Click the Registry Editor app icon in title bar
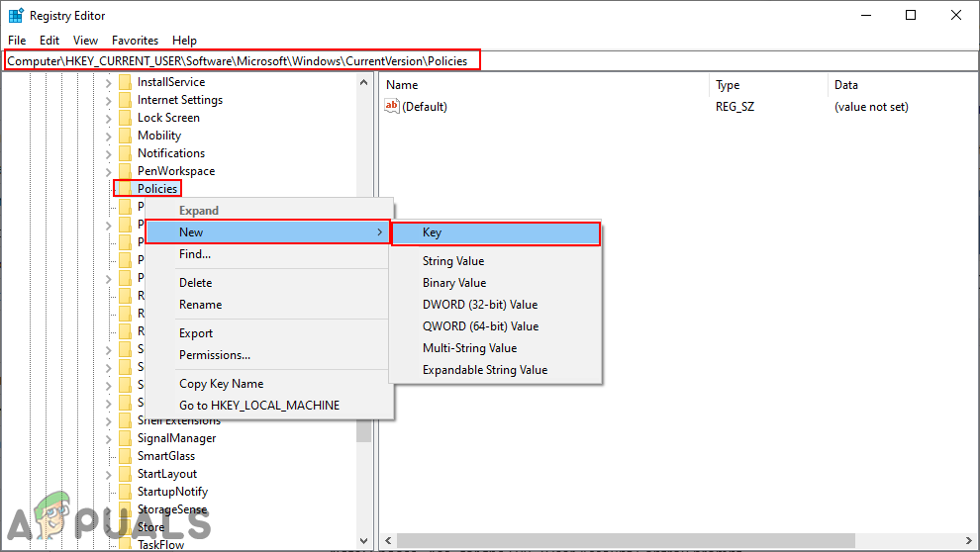980x552 pixels. (16, 16)
